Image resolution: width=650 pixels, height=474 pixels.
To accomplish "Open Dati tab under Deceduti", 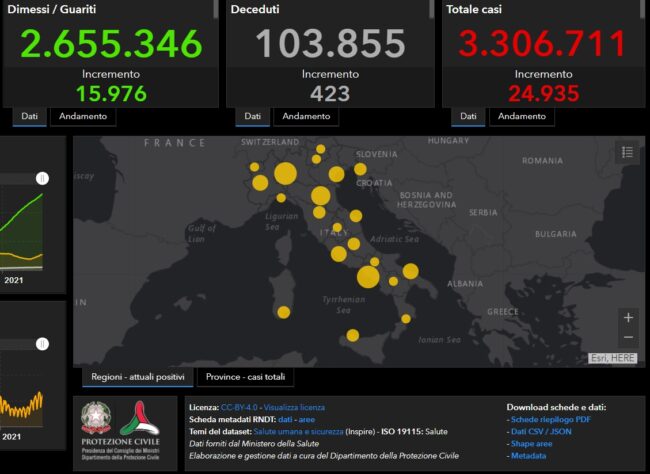I will (252, 117).
